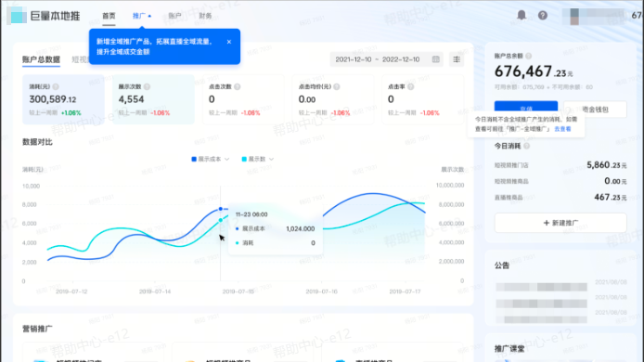Click the 去查看 link
The width and height of the screenshot is (644, 362).
pyautogui.click(x=562, y=129)
